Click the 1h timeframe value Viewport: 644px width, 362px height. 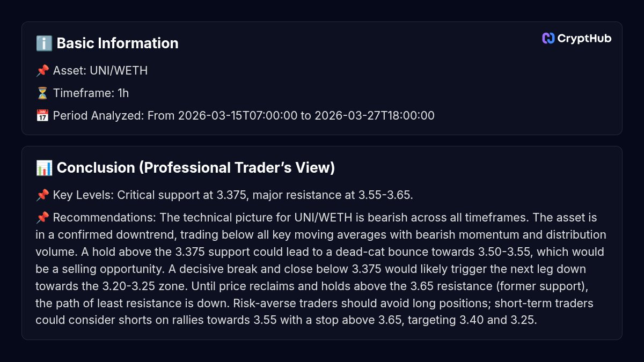click(123, 93)
